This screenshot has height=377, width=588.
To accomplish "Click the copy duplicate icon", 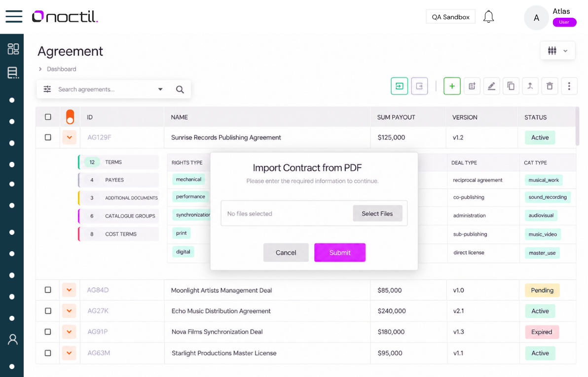I will 511,86.
